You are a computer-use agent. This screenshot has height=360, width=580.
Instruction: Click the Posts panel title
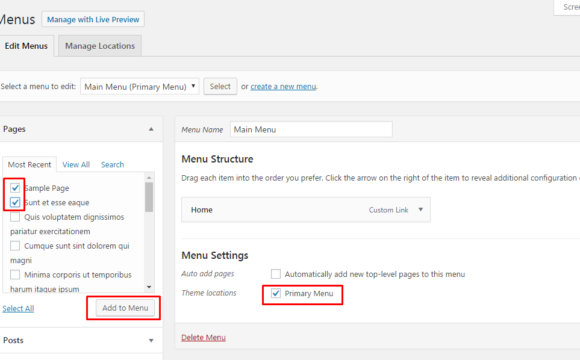click(x=13, y=340)
